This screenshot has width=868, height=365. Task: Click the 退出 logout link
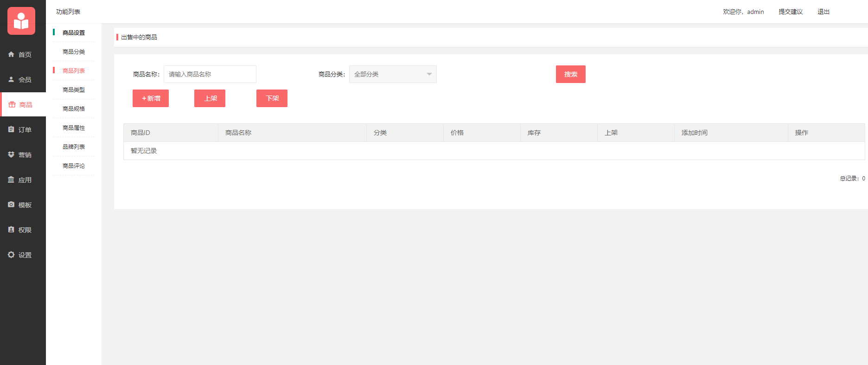click(x=823, y=12)
